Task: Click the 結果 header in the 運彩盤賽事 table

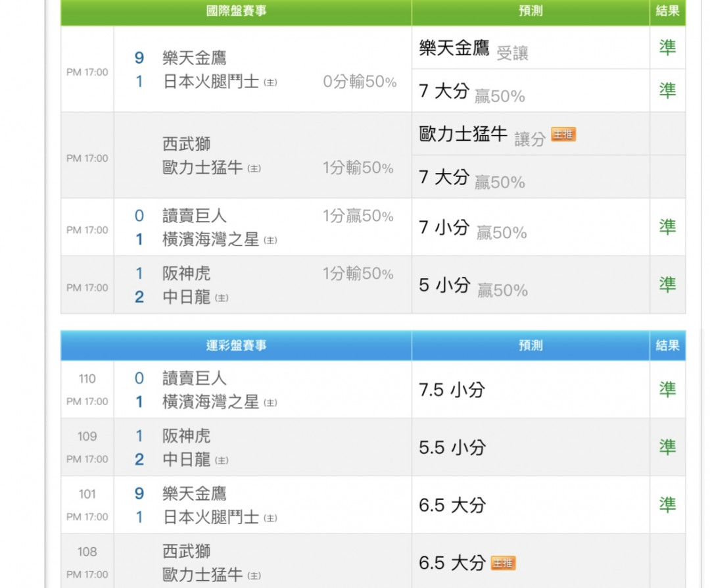Action: click(668, 346)
